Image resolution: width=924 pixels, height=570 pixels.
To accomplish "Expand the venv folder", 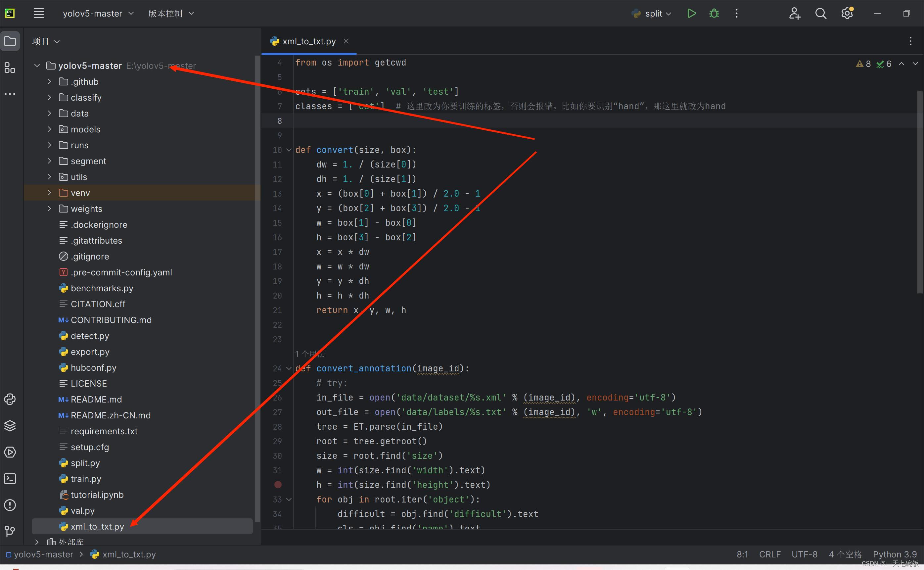I will coord(49,193).
